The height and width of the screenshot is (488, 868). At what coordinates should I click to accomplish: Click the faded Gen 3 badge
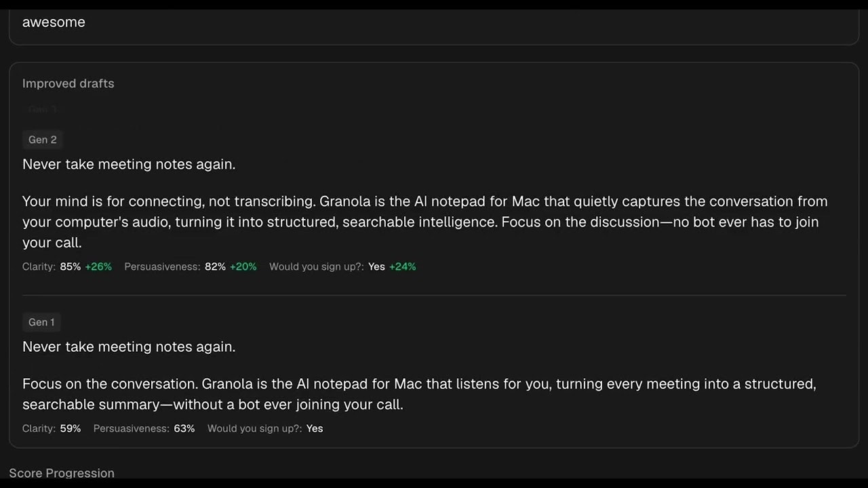(42, 109)
